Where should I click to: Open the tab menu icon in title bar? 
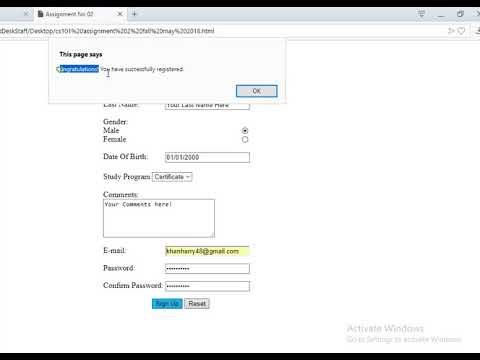click(421, 14)
